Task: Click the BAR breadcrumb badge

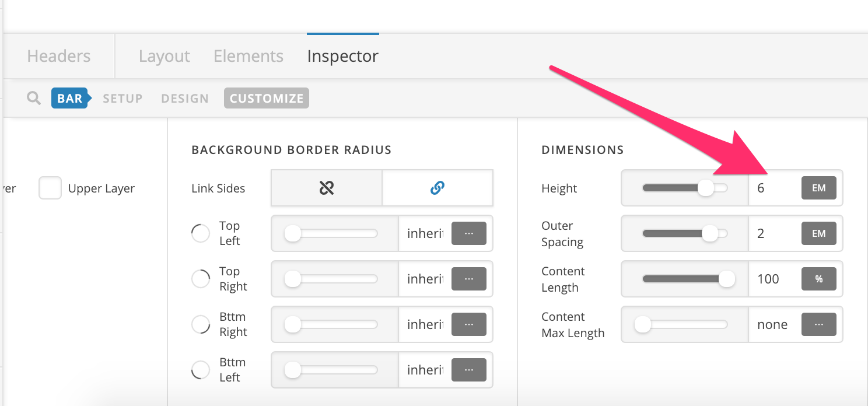Action: click(x=70, y=98)
